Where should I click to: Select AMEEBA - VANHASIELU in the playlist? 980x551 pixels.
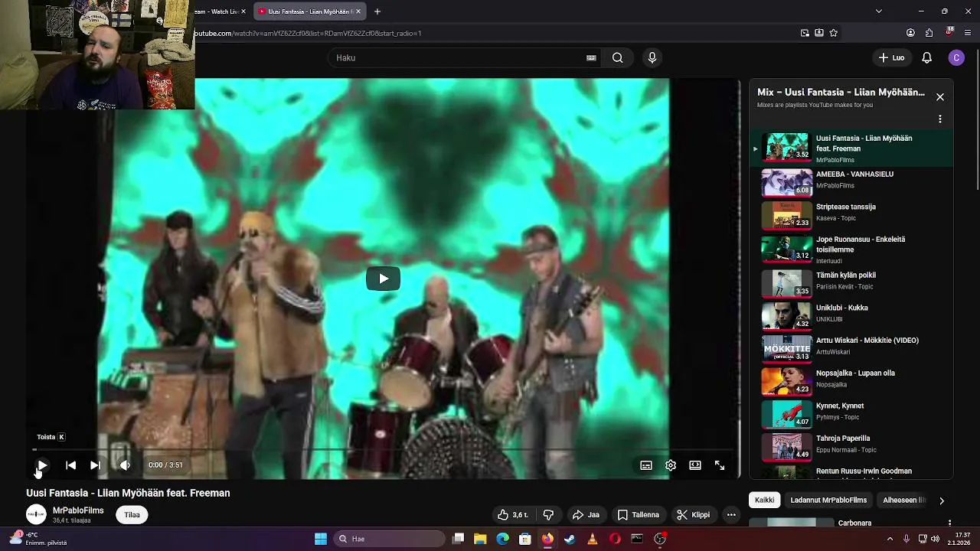coord(851,181)
